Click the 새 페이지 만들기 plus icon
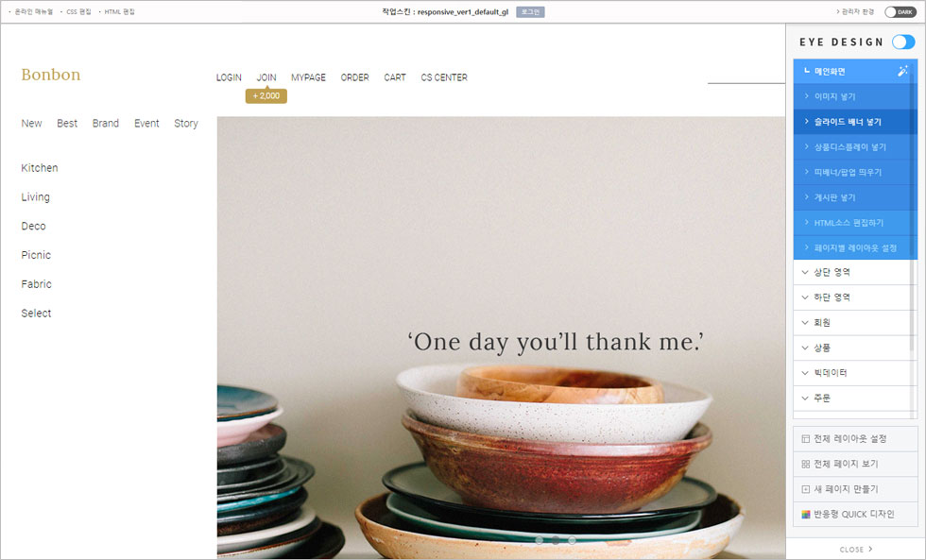The image size is (926, 560). (805, 489)
